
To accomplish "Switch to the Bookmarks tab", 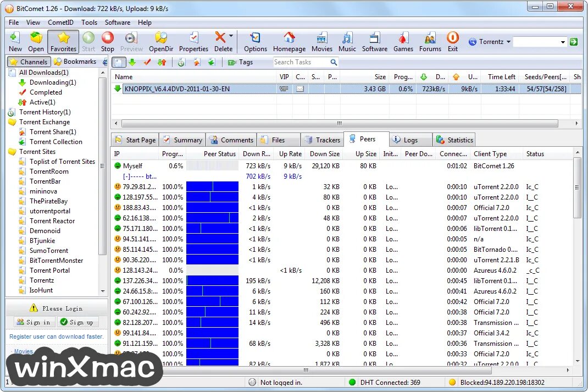I will tap(75, 62).
